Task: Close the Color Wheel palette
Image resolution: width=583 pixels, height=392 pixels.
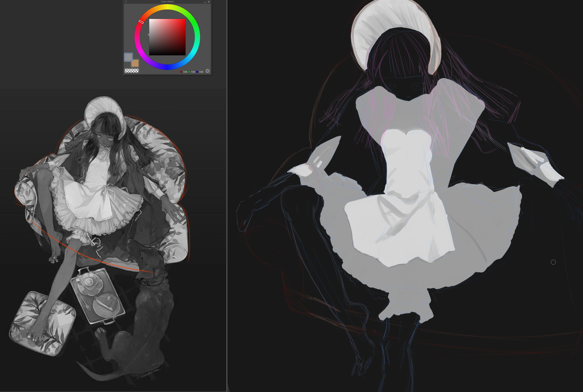Action: tap(209, 2)
